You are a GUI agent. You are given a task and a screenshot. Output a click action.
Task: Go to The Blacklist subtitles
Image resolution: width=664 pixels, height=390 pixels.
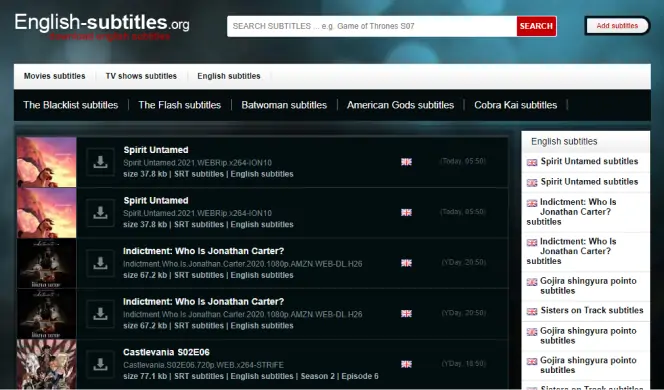click(71, 105)
